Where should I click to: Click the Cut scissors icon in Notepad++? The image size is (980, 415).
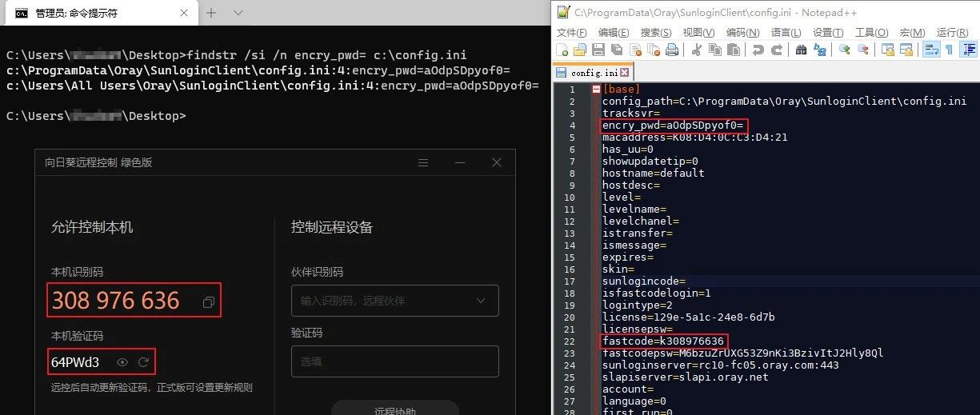(x=695, y=50)
